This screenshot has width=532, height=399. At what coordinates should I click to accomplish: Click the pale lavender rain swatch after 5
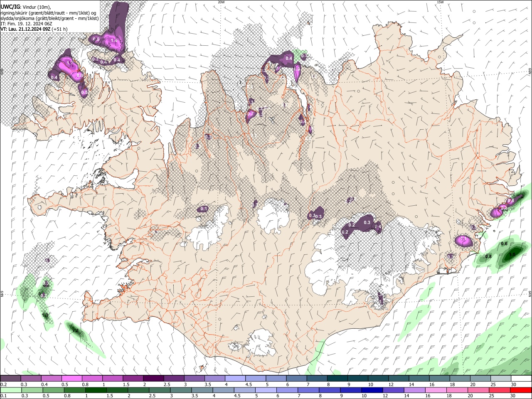click(266, 390)
